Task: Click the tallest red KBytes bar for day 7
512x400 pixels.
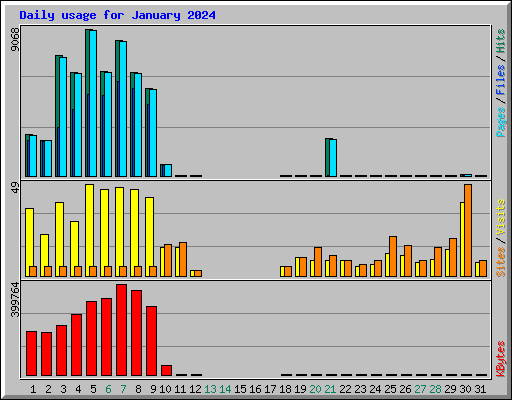Action: click(x=122, y=330)
